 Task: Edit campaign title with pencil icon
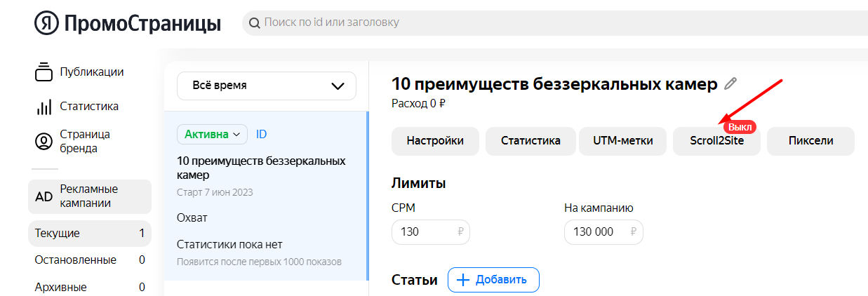click(730, 84)
